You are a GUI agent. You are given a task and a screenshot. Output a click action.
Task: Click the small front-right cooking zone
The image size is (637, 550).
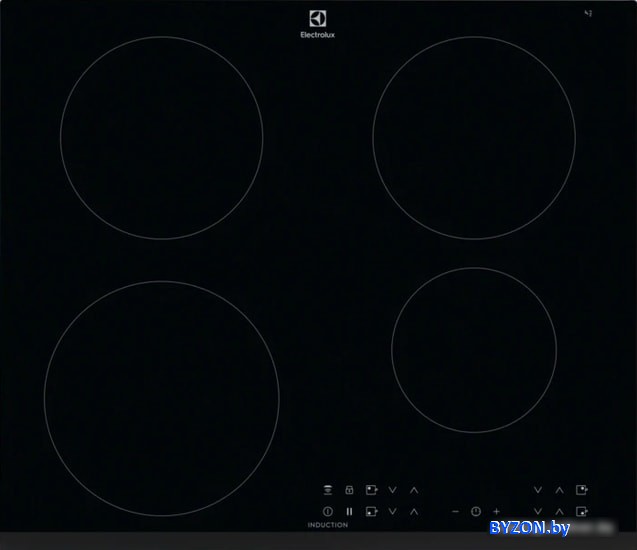(x=474, y=350)
